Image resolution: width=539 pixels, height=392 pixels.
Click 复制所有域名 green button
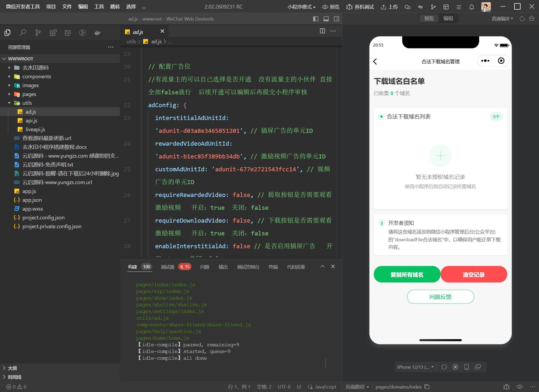407,274
